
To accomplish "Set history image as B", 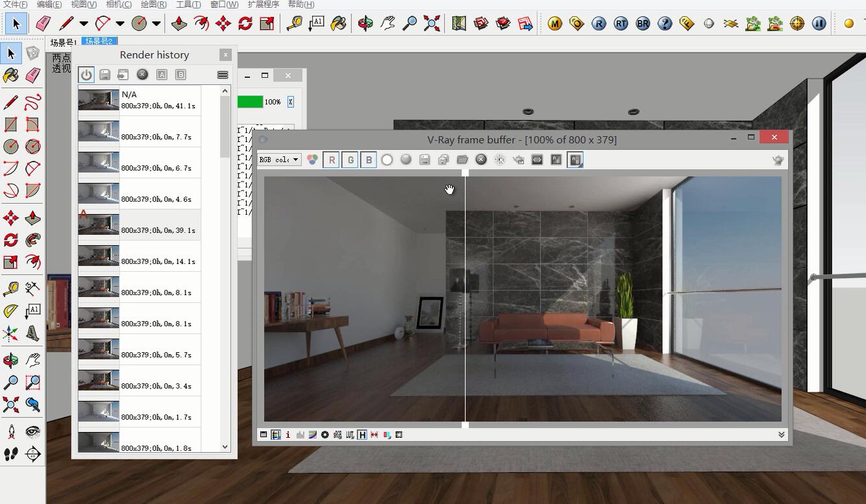I will tap(180, 75).
